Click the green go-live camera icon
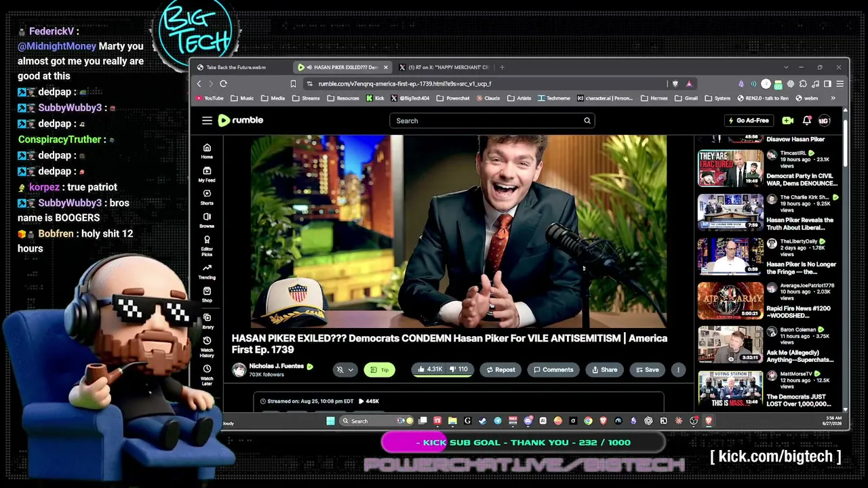The image size is (868, 488). [x=787, y=121]
